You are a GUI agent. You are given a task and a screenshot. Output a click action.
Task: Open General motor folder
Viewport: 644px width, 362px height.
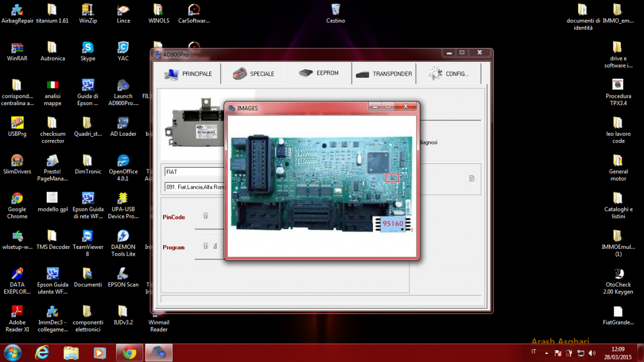tap(618, 167)
